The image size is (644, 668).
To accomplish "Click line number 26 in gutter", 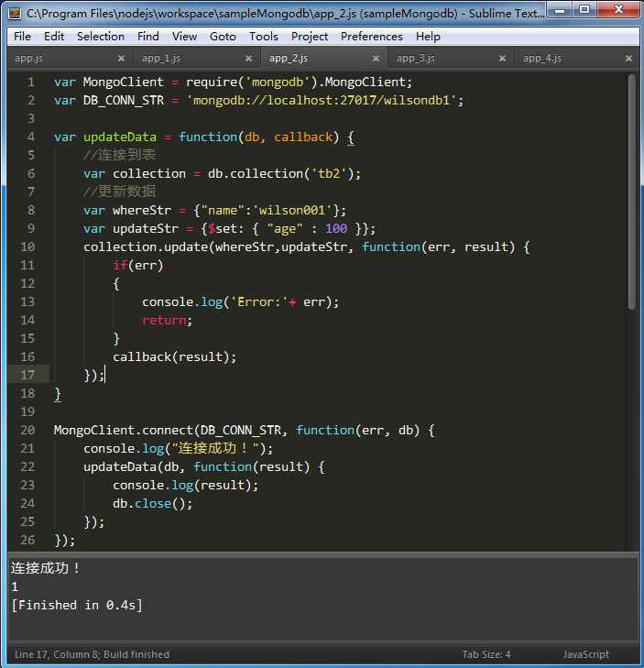I will pyautogui.click(x=27, y=540).
